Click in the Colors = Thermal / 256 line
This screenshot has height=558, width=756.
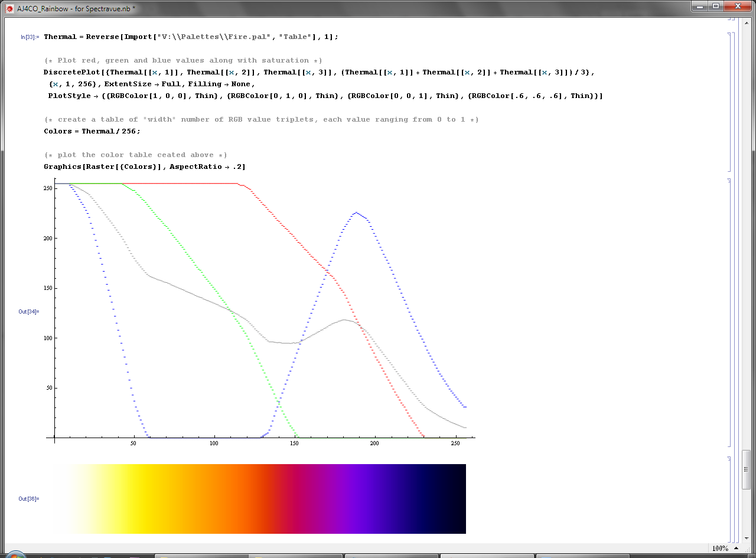(x=92, y=131)
